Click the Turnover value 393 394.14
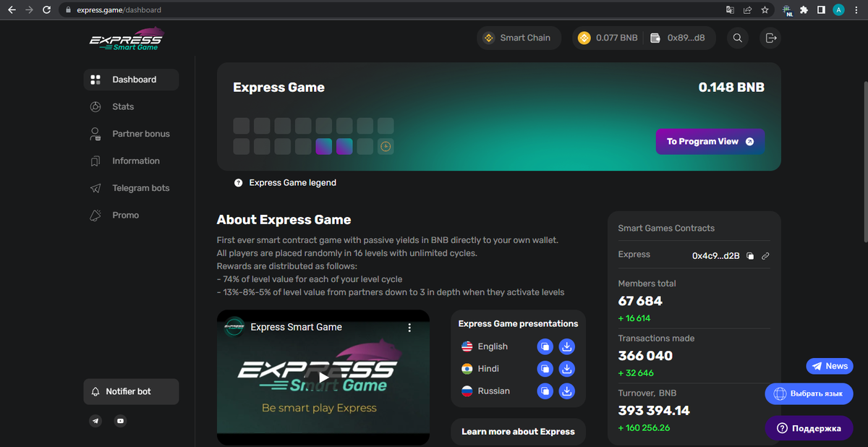 654,411
